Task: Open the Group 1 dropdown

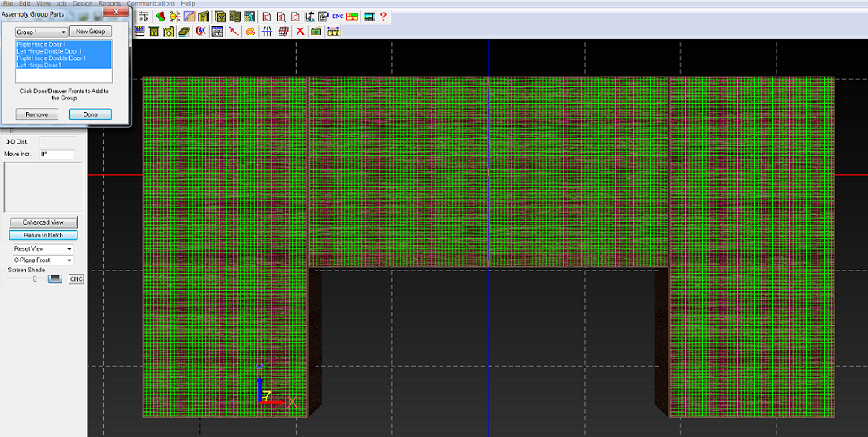Action: point(42,32)
